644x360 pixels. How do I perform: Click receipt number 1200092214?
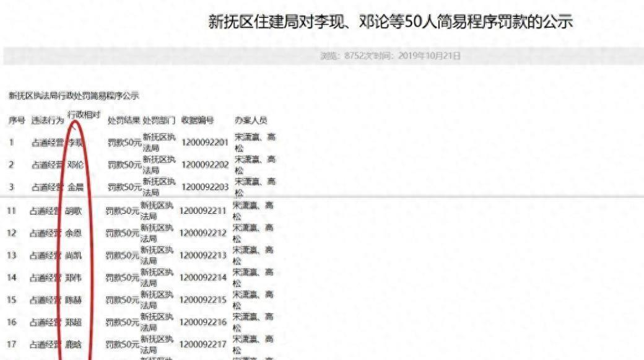(x=202, y=278)
